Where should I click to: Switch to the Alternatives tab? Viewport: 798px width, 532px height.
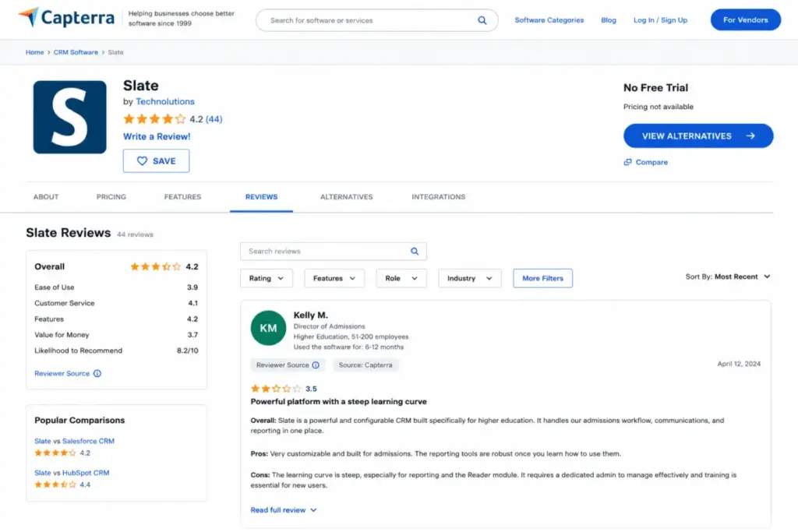pyautogui.click(x=347, y=197)
